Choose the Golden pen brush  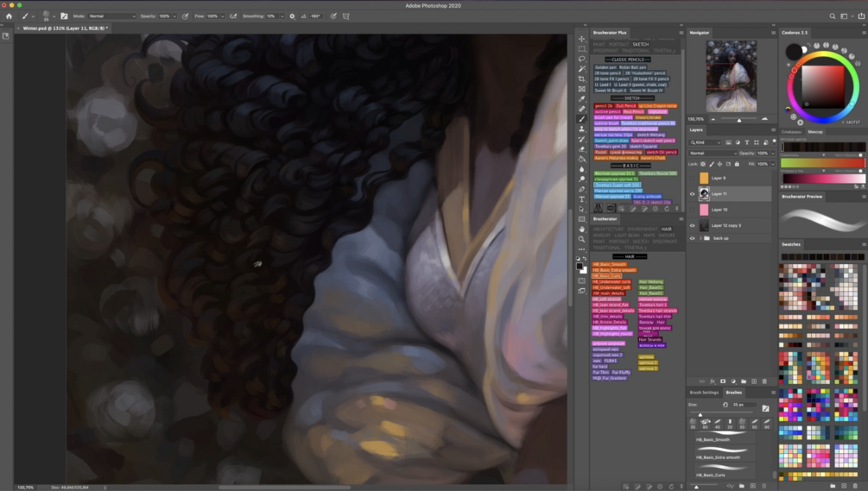605,67
